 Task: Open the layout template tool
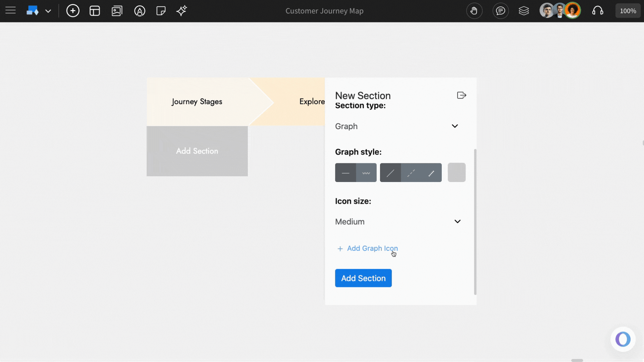95,11
